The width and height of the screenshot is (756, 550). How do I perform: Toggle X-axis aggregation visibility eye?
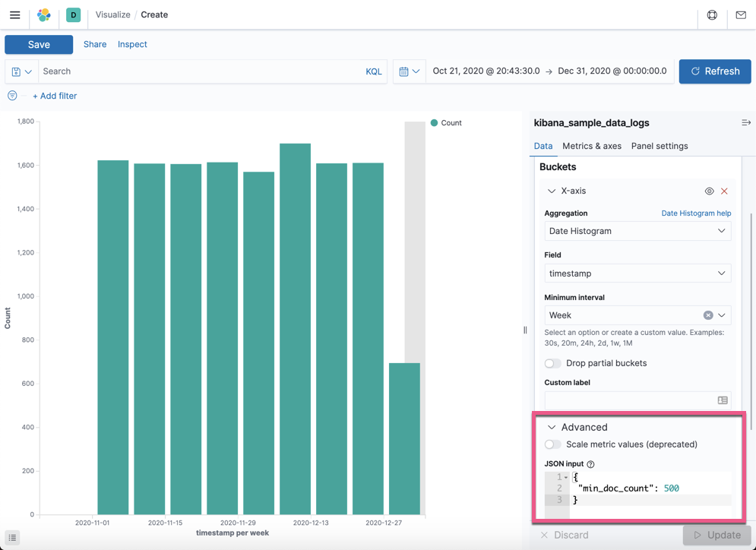[709, 191]
